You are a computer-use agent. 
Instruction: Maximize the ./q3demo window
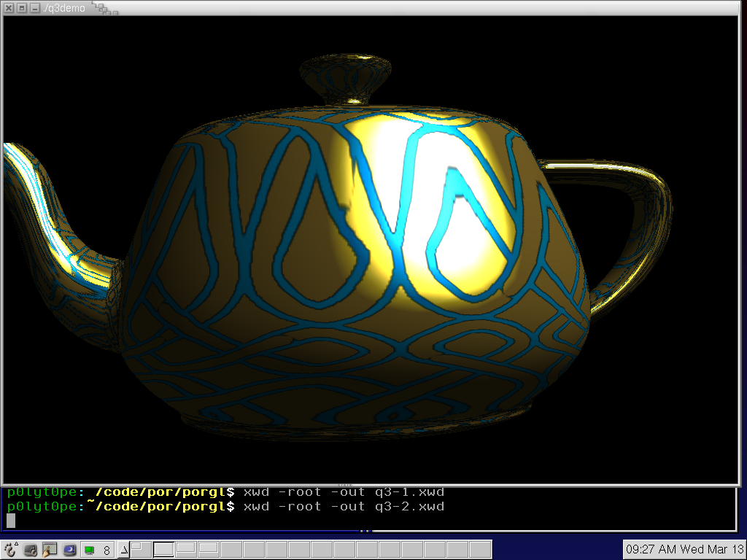pos(22,8)
